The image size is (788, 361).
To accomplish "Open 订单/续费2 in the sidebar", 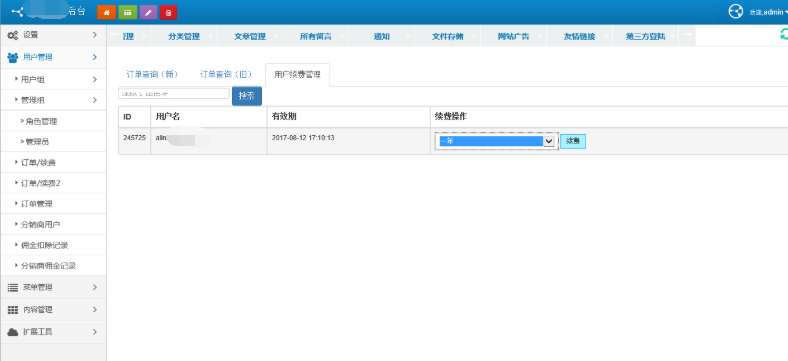I will pos(40,184).
